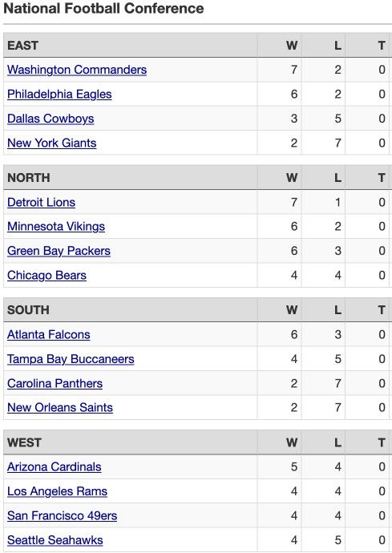Screen dimensions: 392x553
Task: Click the Carolina Panthers link
Action: (55, 383)
